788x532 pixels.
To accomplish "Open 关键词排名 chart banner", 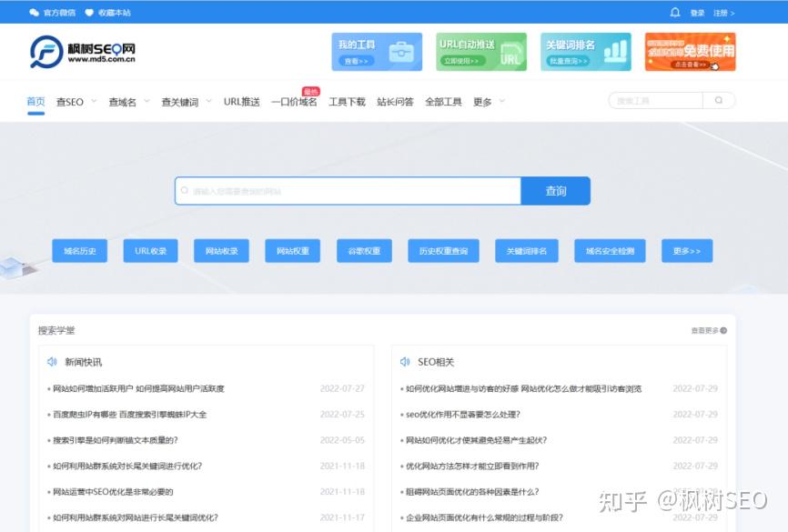I will (585, 52).
